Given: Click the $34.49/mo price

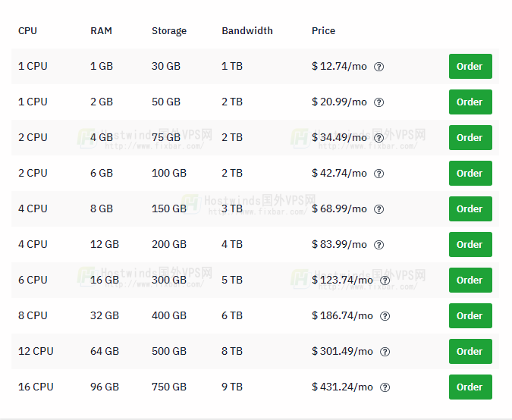Looking at the screenshot, I should [339, 137].
